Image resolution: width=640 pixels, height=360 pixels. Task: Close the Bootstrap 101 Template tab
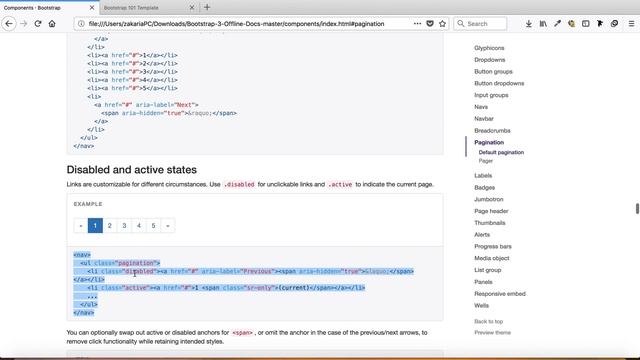pos(192,7)
